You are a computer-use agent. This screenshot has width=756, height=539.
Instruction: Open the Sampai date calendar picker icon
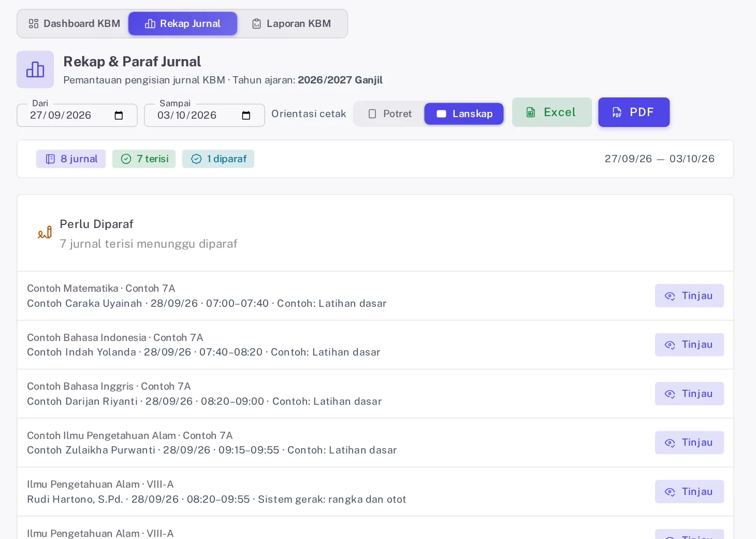(x=246, y=116)
